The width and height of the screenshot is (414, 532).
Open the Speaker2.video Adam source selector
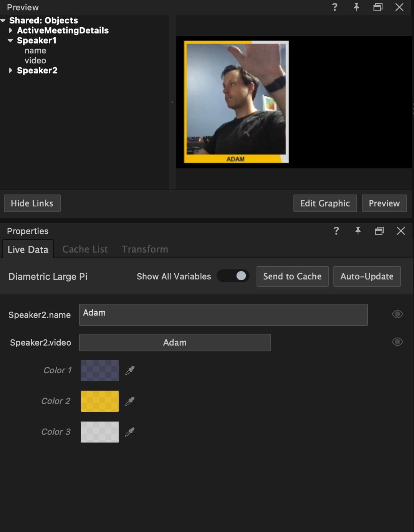pyautogui.click(x=175, y=342)
